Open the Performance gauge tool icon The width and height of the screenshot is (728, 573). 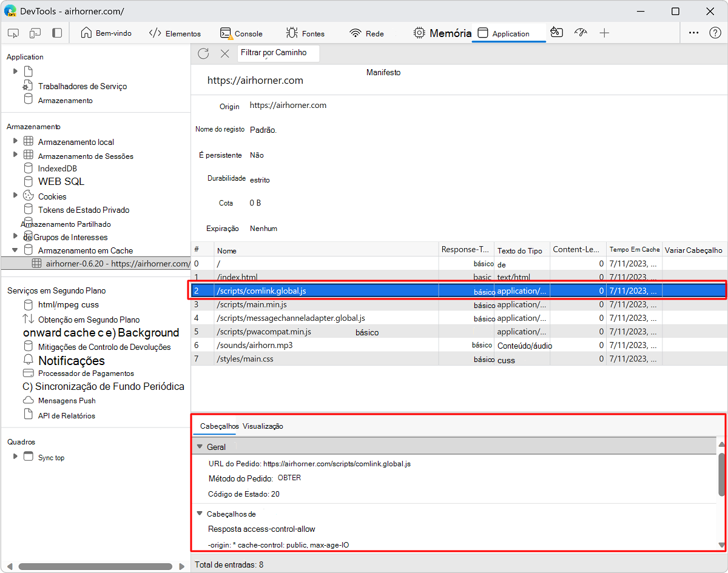pos(581,33)
